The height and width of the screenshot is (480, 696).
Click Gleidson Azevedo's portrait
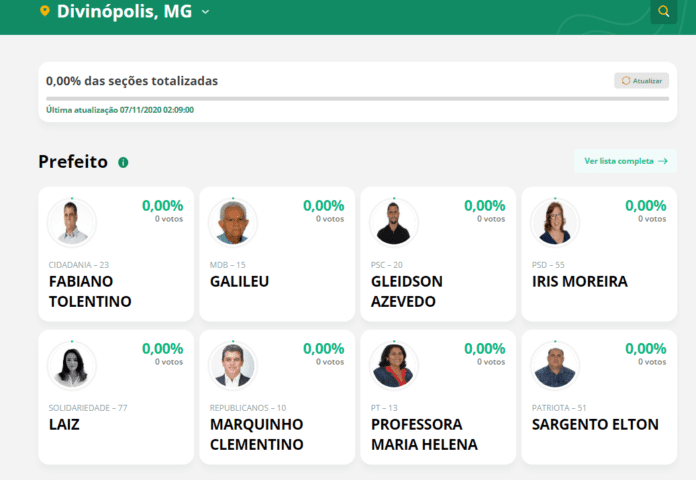tap(394, 222)
